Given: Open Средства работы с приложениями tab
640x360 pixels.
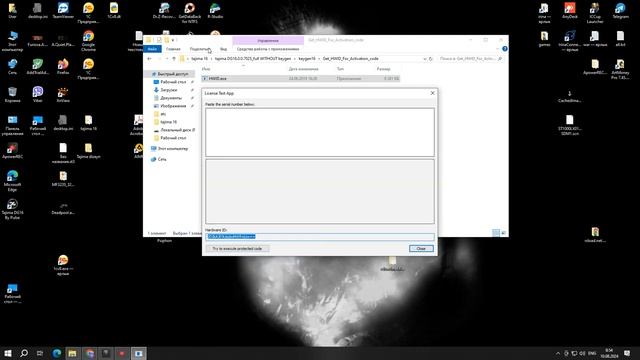Looking at the screenshot, I should (268, 49).
